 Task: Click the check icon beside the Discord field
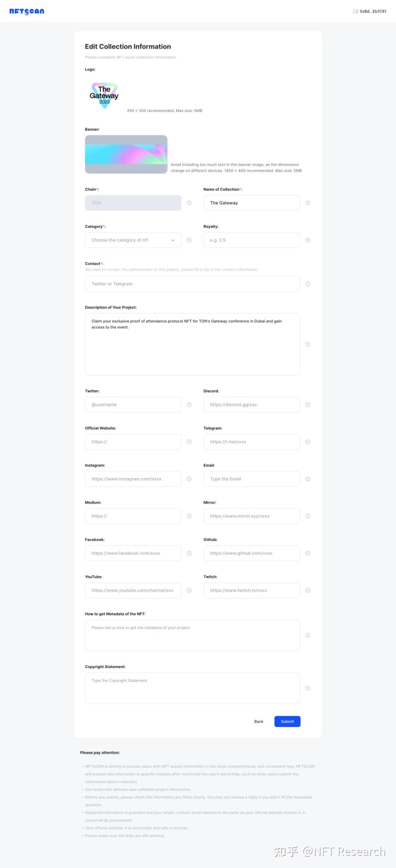point(308,405)
